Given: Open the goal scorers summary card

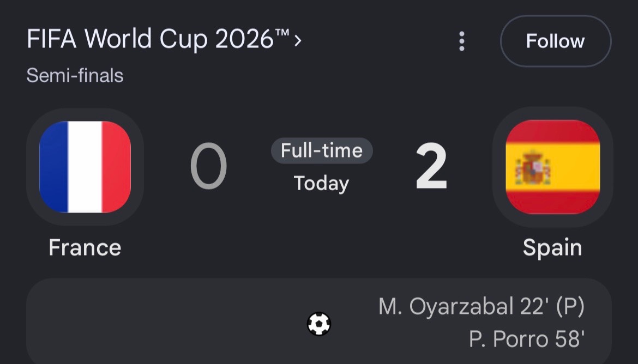Looking at the screenshot, I should pos(319,321).
